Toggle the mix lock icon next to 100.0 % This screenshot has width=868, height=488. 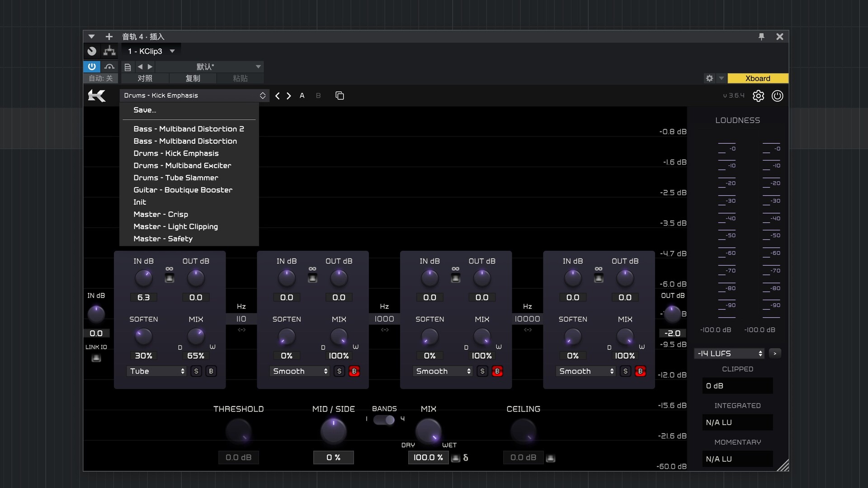pyautogui.click(x=455, y=458)
